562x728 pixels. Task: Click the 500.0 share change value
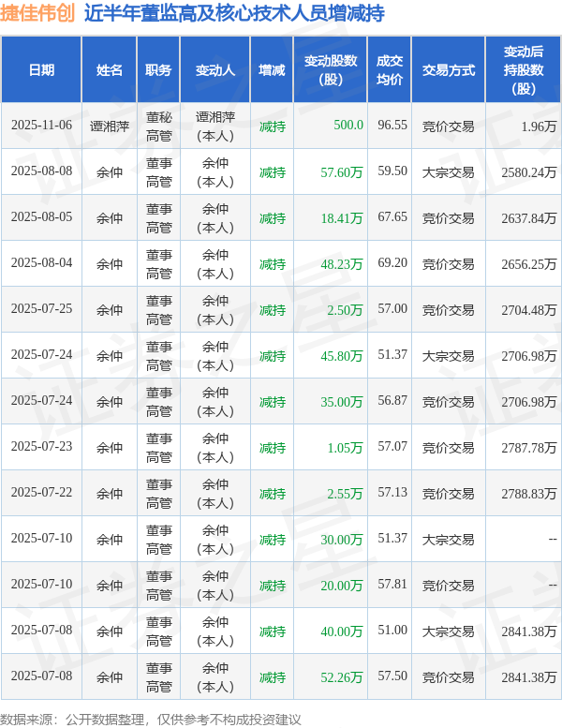coord(348,125)
